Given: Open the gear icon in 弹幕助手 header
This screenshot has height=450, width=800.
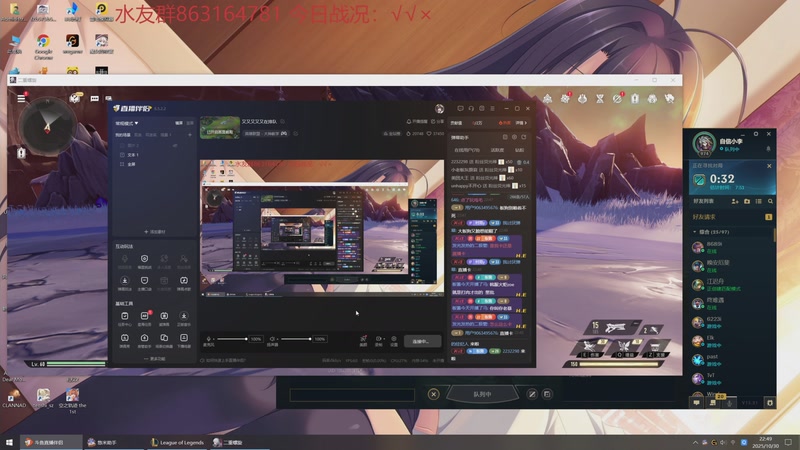Looking at the screenshot, I should coord(514,137).
